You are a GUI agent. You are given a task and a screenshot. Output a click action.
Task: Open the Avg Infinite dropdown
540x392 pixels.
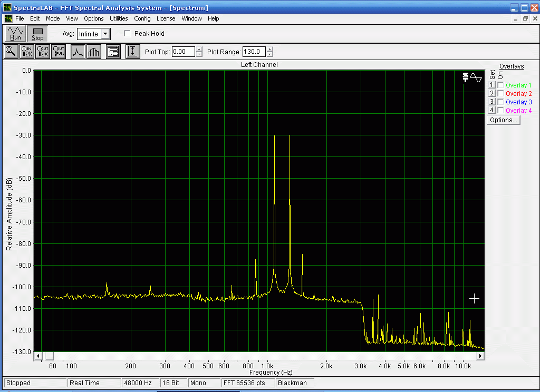point(105,34)
